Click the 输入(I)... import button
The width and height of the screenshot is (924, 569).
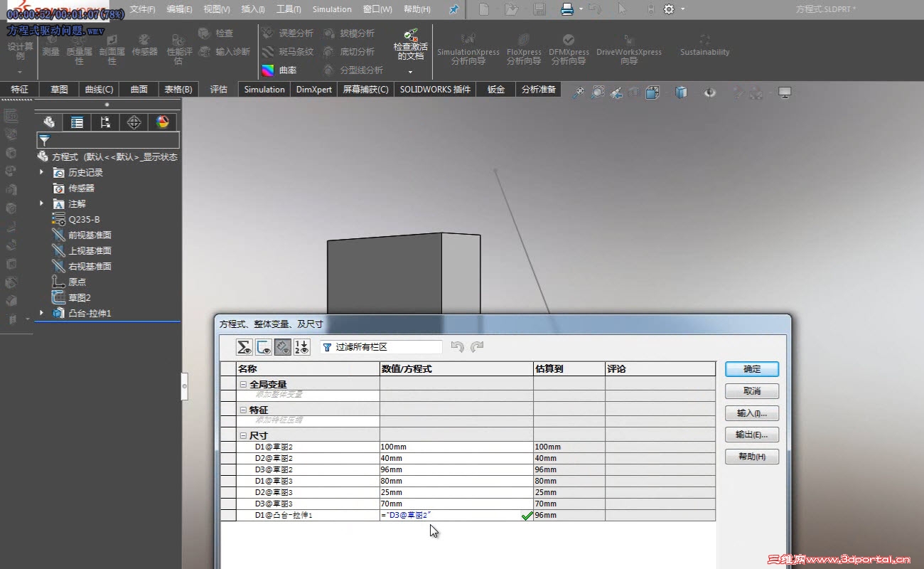pyautogui.click(x=752, y=413)
